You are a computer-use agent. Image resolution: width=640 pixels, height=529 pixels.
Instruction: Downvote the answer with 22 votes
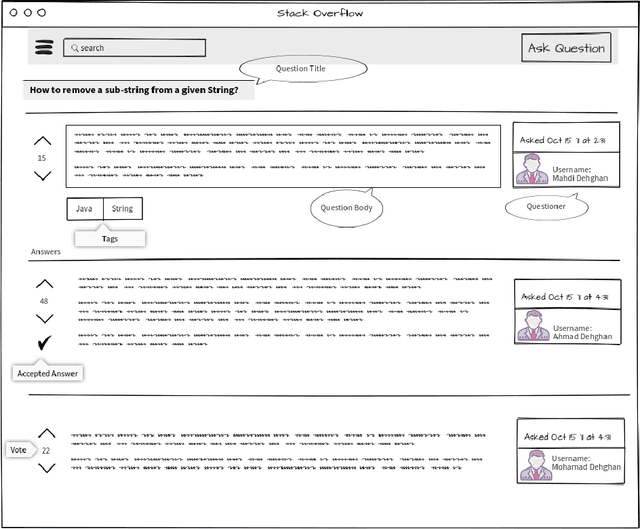coord(47,468)
